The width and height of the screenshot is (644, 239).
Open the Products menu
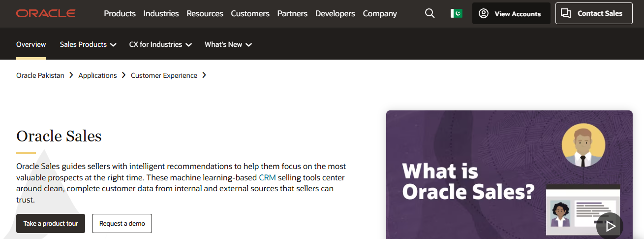(x=120, y=14)
